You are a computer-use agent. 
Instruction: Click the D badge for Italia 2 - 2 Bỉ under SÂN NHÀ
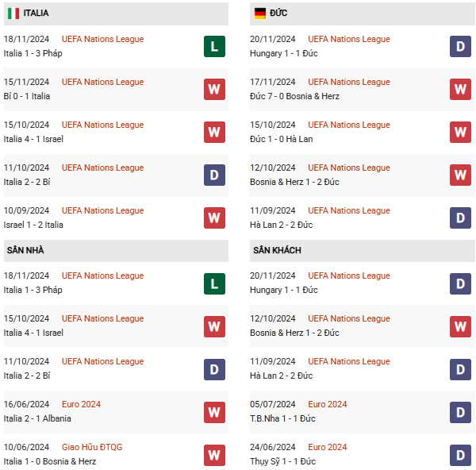(x=214, y=369)
